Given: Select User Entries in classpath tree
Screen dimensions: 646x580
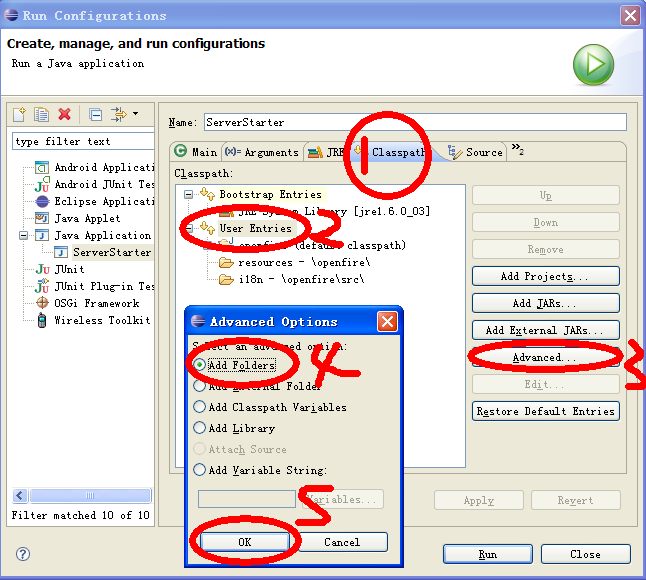Looking at the screenshot, I should pos(255,228).
